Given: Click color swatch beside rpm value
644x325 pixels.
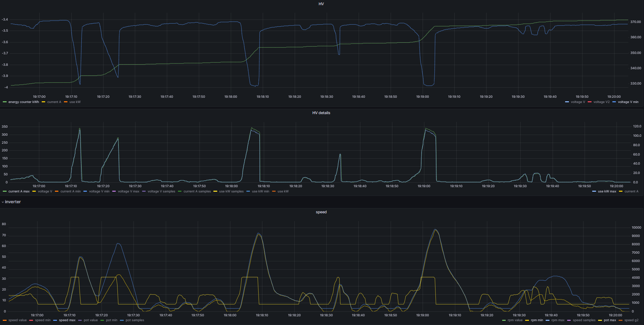Looking at the screenshot, I should coord(504,320).
